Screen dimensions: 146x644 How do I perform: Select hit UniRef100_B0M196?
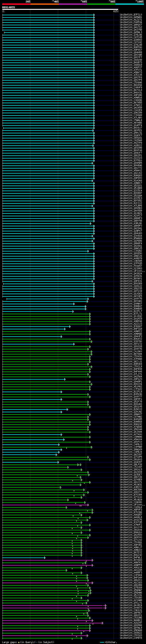(131, 394)
